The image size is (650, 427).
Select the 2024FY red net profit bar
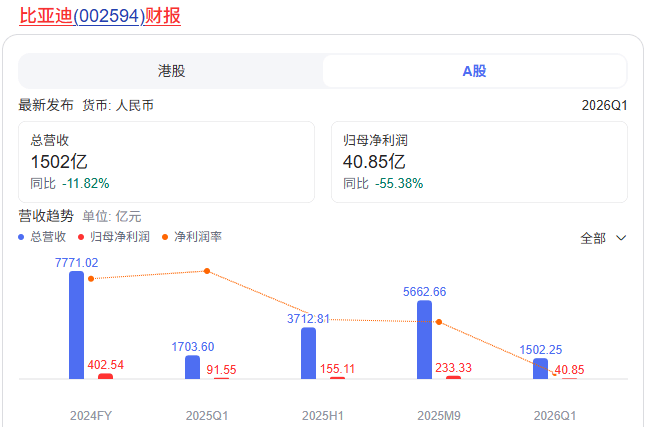105,376
